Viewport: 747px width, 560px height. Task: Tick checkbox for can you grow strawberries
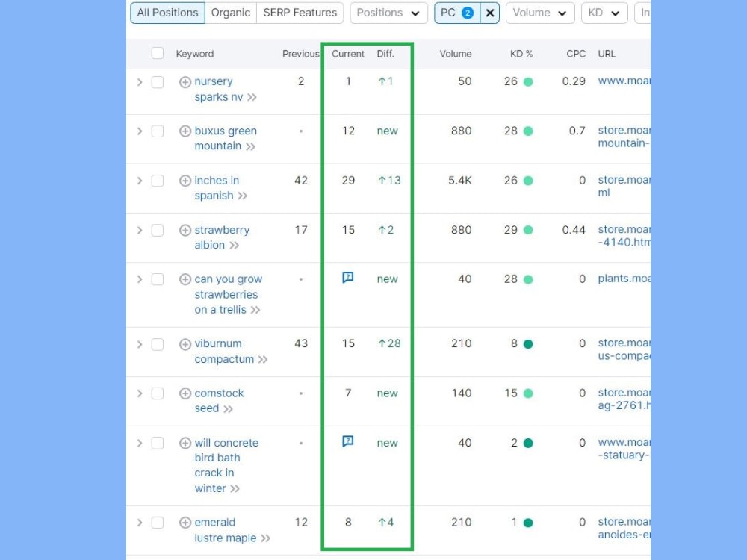pos(158,279)
